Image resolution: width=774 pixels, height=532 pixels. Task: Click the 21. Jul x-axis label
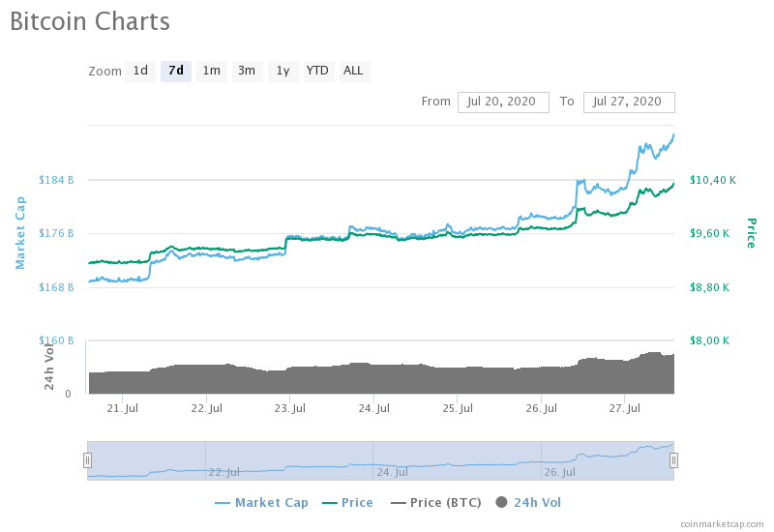tap(123, 408)
